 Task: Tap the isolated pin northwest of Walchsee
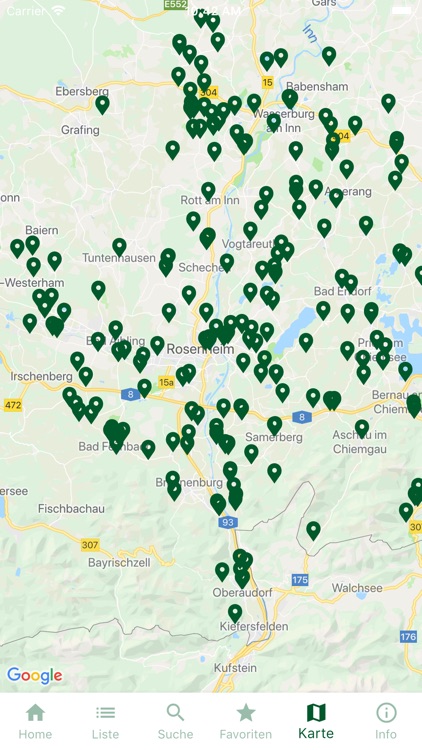click(x=313, y=531)
